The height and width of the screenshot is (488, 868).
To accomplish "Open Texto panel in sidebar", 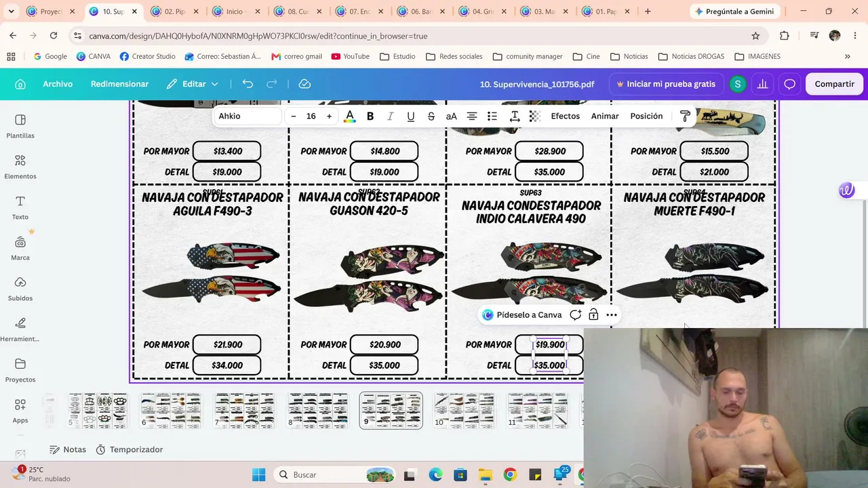I will tap(20, 207).
